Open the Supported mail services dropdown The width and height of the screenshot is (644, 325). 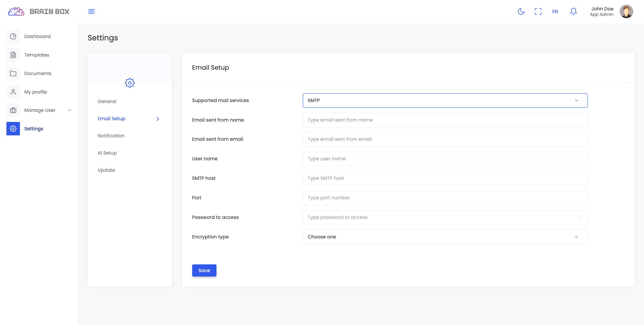(445, 101)
